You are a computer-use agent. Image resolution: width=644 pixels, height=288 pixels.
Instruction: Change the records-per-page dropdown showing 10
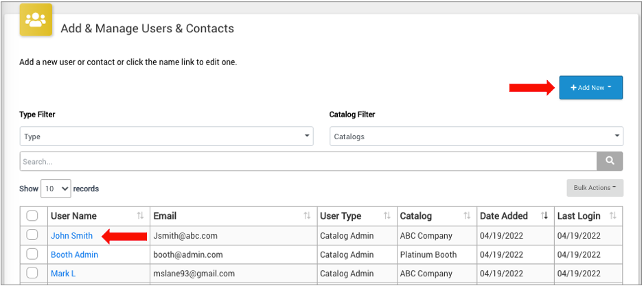56,189
